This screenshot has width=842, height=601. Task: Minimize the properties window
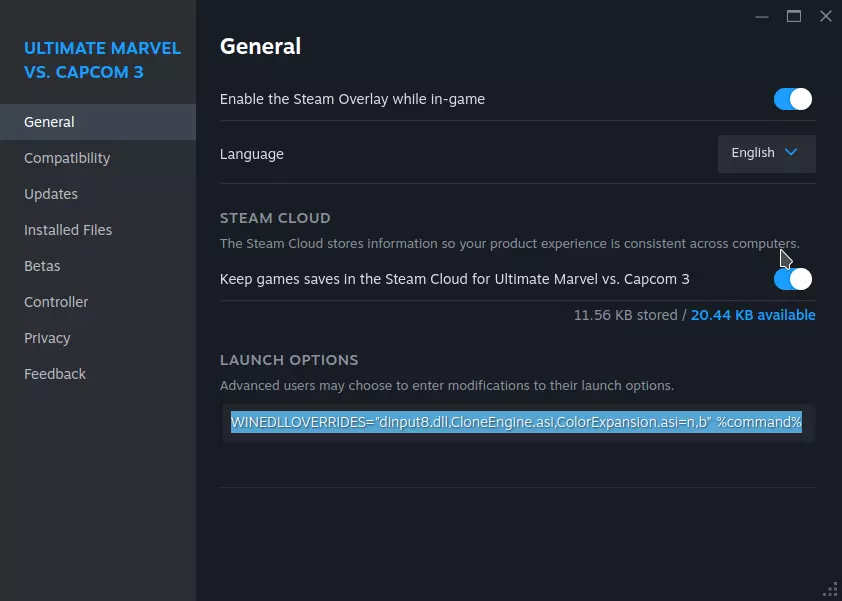pyautogui.click(x=761, y=17)
